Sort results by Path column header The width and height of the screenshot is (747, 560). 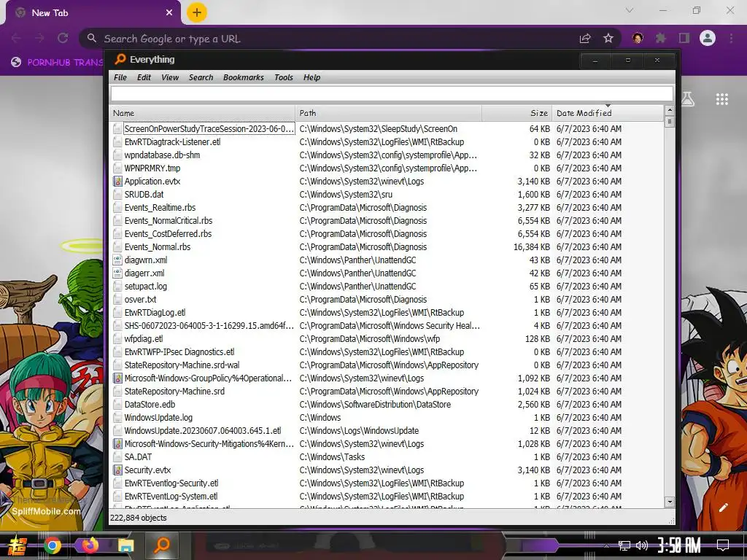tap(388, 113)
